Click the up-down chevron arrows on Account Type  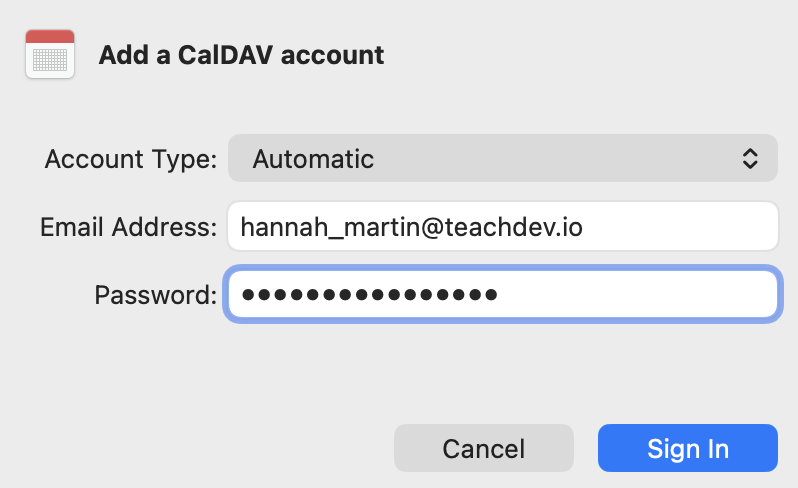click(749, 158)
